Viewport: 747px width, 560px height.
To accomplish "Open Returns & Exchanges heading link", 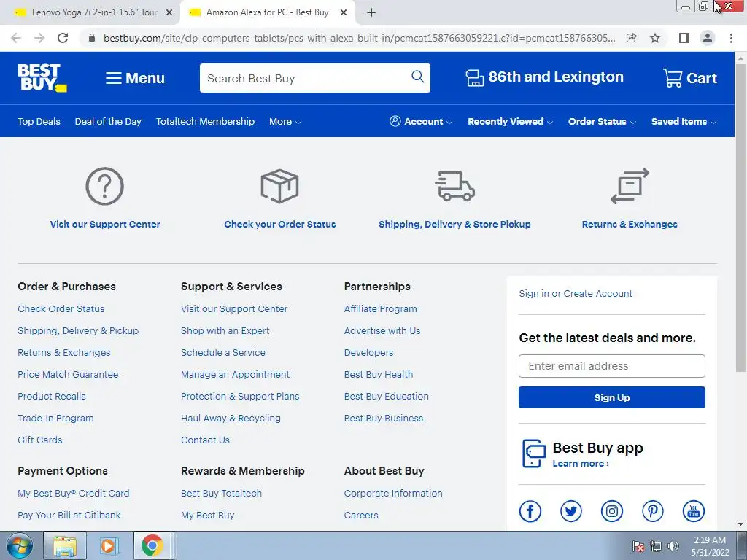I will 630,225.
